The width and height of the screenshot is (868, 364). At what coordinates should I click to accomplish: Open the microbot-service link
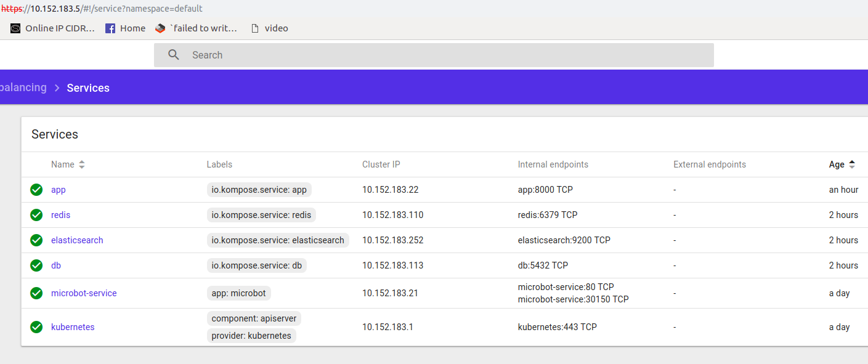coord(84,293)
